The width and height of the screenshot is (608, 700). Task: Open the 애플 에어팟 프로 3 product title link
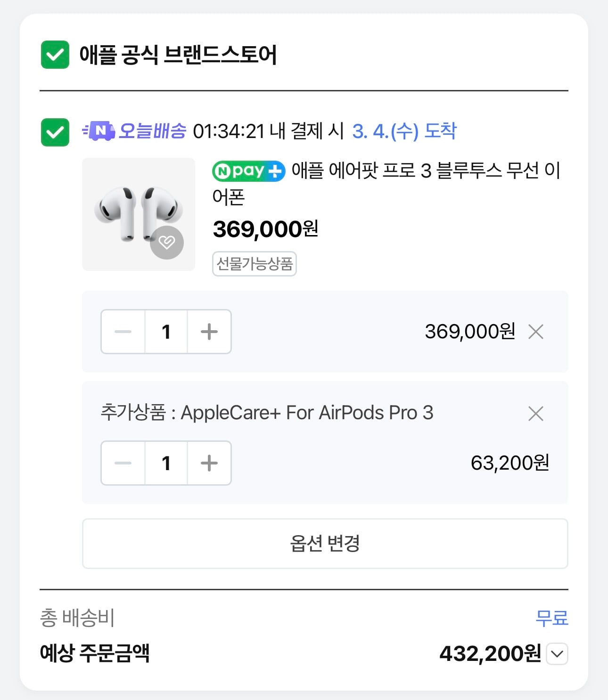tap(386, 183)
